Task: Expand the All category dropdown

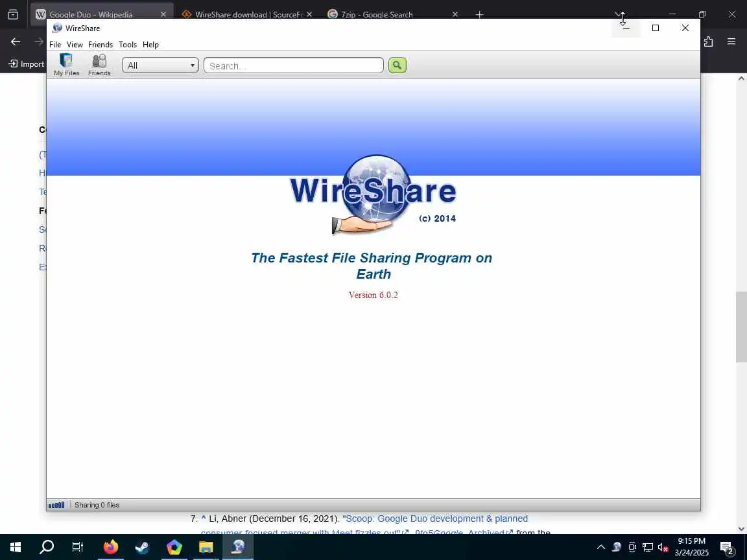Action: coord(160,65)
